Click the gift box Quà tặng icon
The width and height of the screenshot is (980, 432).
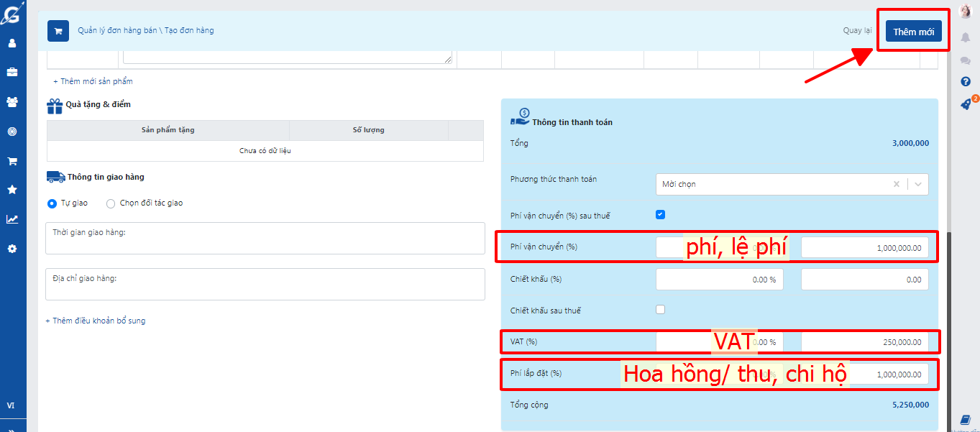coord(55,106)
